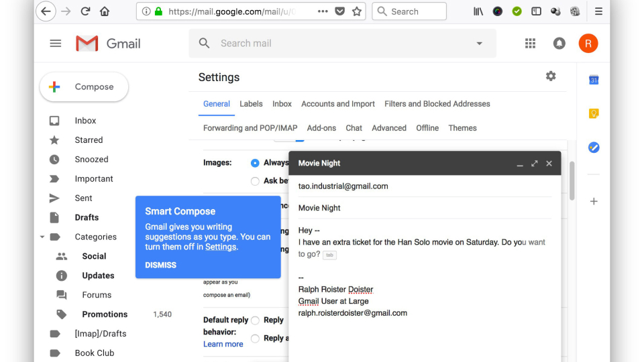This screenshot has height=362, width=644.
Task: Open the Advanced settings tab
Action: coord(389,128)
